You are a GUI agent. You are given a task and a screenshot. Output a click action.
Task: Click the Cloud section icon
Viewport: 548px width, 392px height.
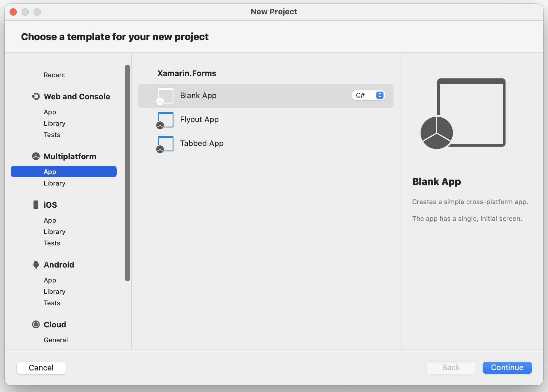(36, 324)
